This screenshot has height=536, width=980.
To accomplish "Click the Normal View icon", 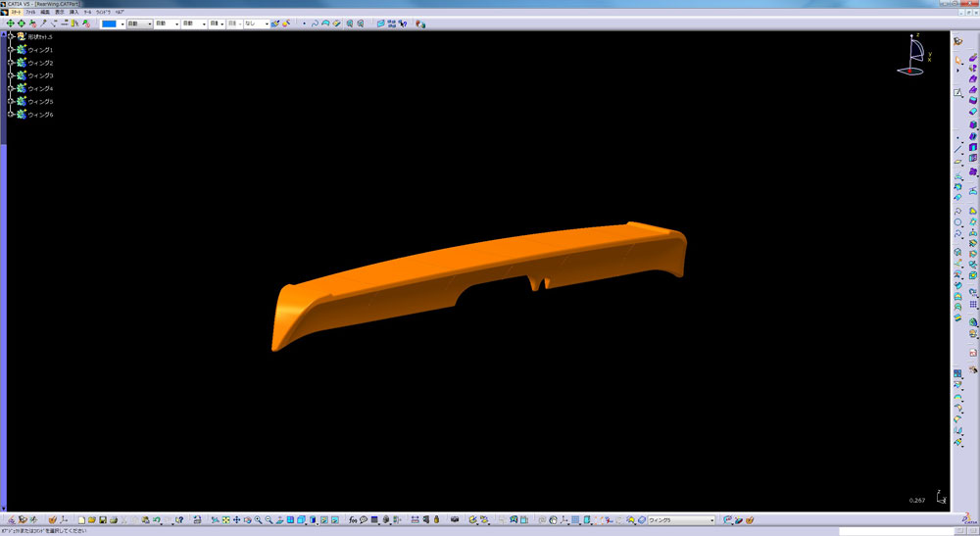I will [279, 519].
